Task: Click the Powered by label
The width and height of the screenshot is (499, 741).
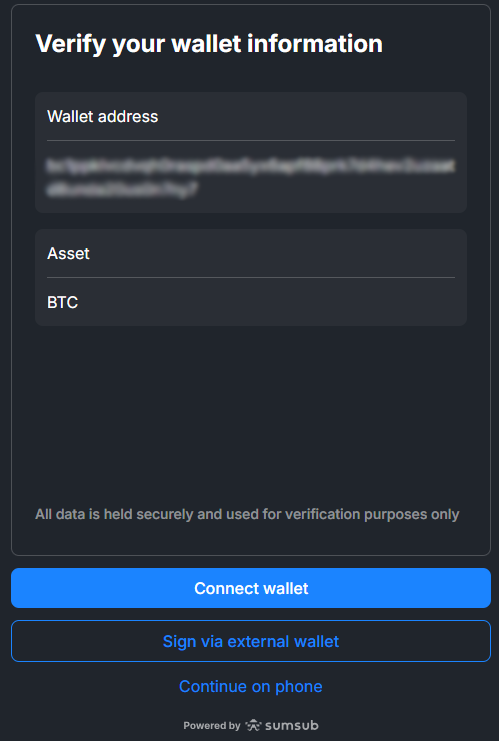Action: point(212,725)
